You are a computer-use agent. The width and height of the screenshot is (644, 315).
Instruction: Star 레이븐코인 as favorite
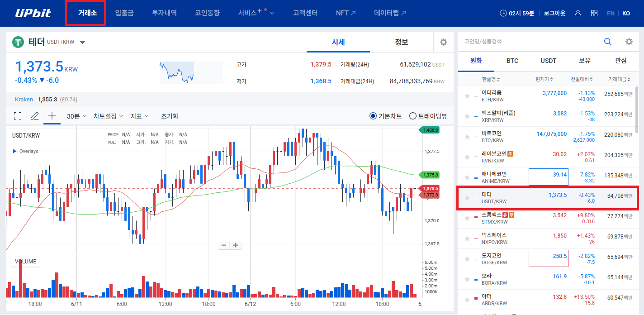pos(467,157)
